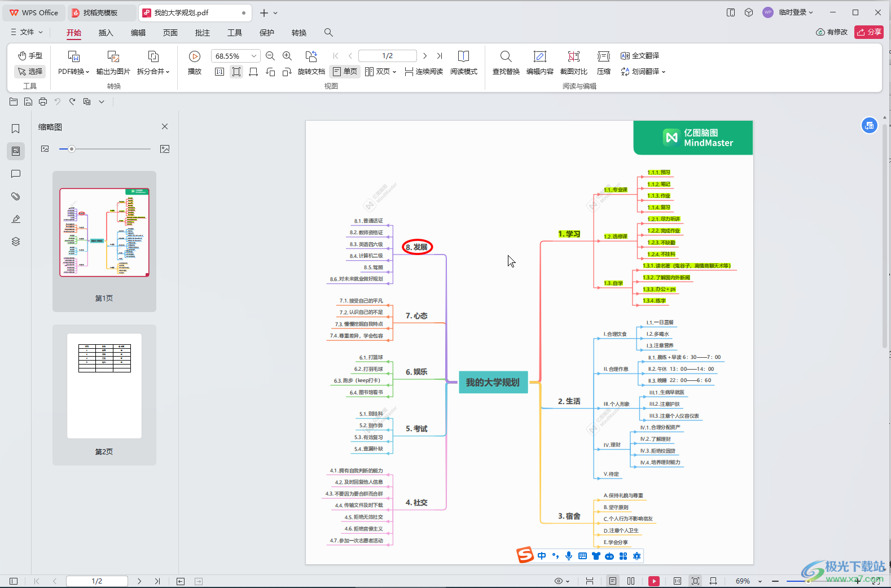Enable 单页 single page view
Image resolution: width=891 pixels, height=588 pixels.
[345, 72]
